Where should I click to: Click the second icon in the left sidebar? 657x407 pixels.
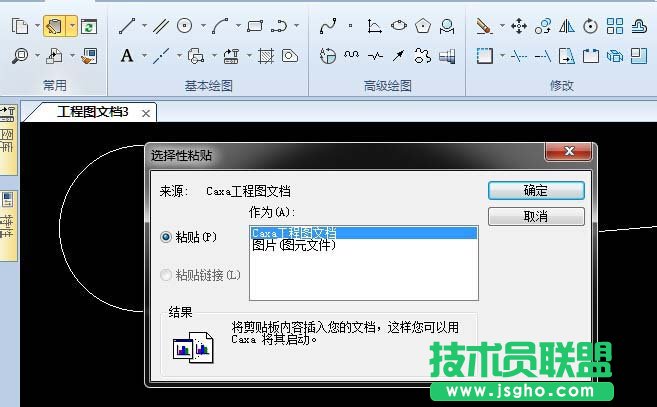click(7, 200)
